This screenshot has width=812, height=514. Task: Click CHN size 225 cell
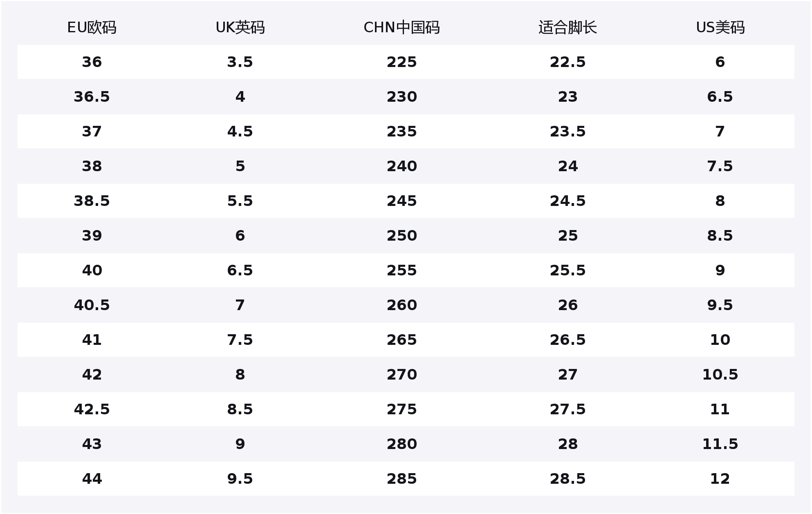coord(402,62)
